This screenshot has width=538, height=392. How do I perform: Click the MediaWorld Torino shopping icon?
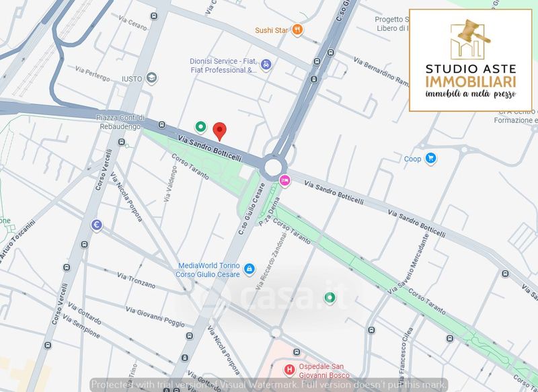[249, 270]
